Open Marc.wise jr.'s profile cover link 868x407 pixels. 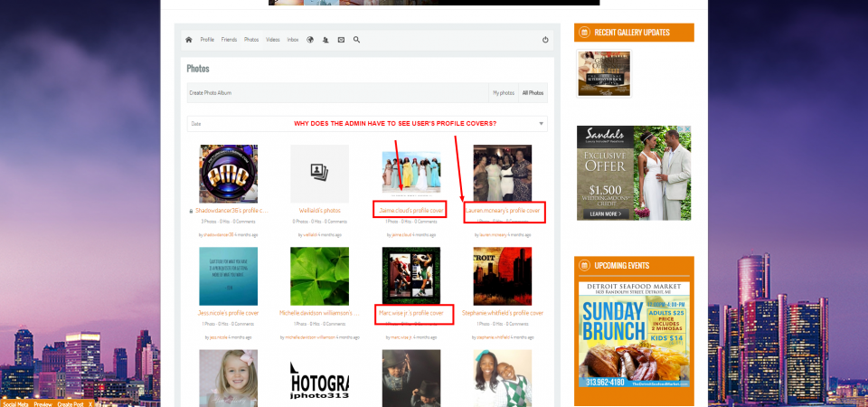(411, 313)
